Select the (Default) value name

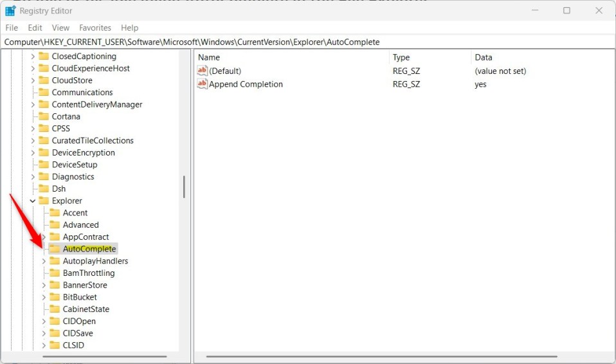coord(225,71)
